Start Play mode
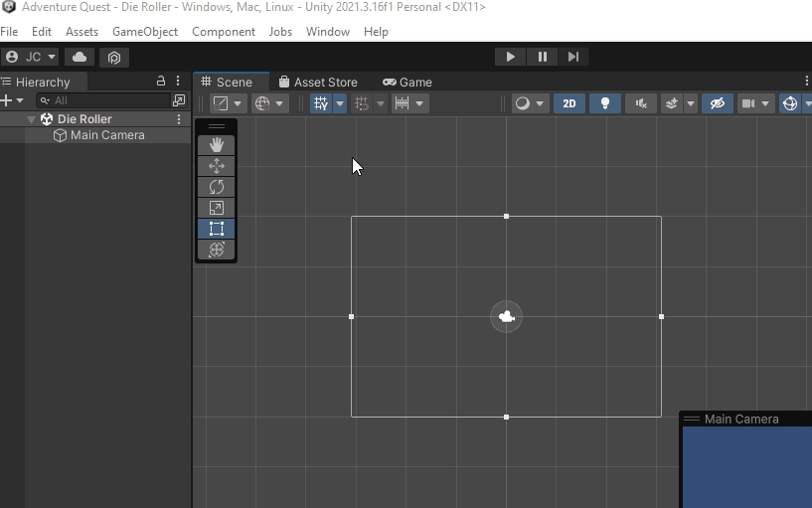812x508 pixels. coord(510,57)
